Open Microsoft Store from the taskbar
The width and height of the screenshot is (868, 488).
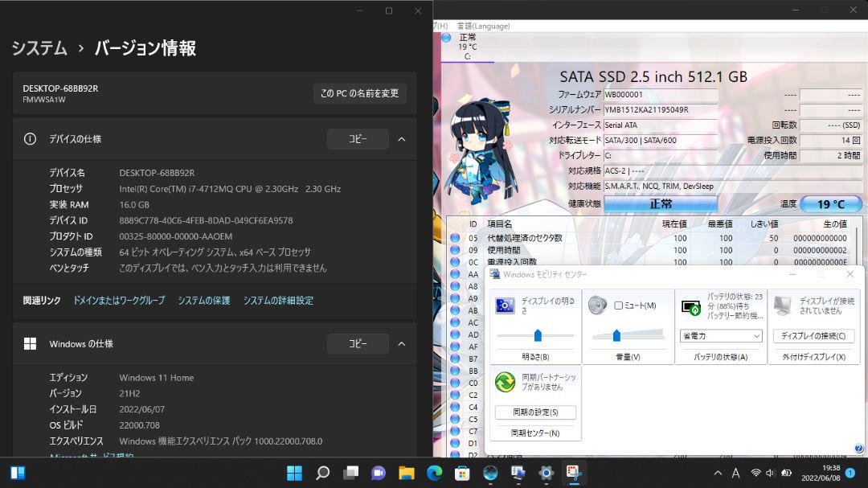462,473
